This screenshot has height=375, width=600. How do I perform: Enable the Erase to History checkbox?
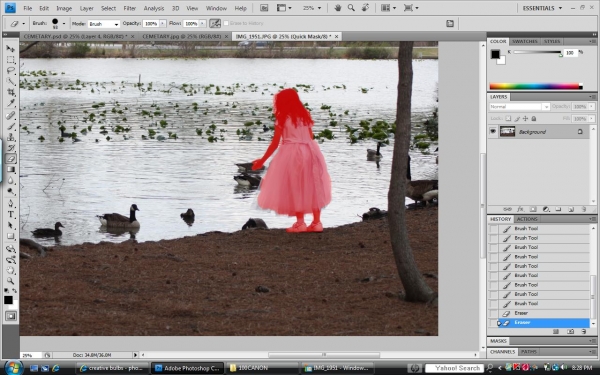(226, 23)
